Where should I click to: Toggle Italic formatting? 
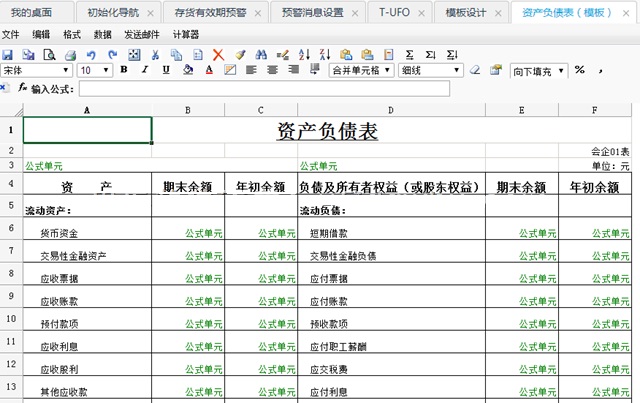click(146, 70)
